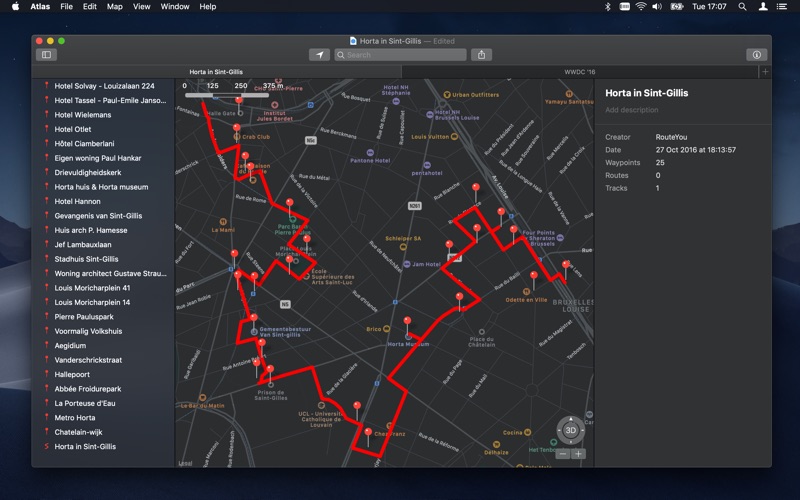Select Louis Moricharplein 14 waypoint
800x500 pixels.
103,302
